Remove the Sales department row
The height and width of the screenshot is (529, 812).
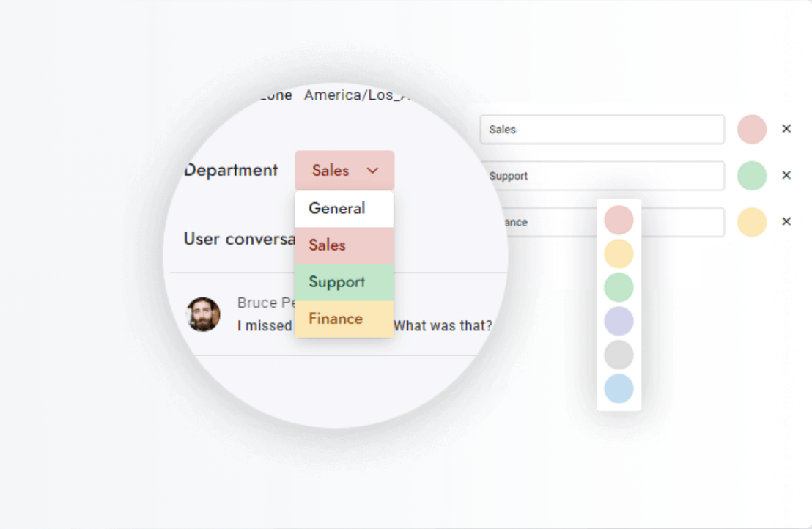pyautogui.click(x=786, y=129)
